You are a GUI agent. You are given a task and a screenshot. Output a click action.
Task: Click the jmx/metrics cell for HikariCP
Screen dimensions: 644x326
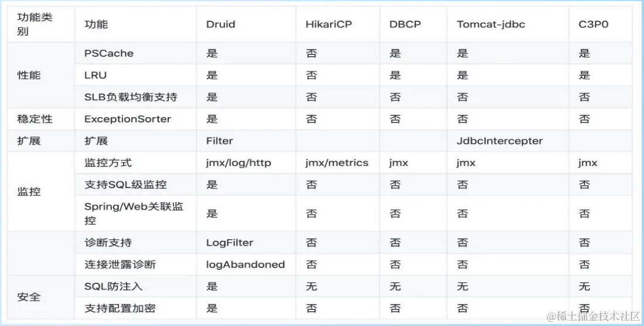click(x=338, y=163)
